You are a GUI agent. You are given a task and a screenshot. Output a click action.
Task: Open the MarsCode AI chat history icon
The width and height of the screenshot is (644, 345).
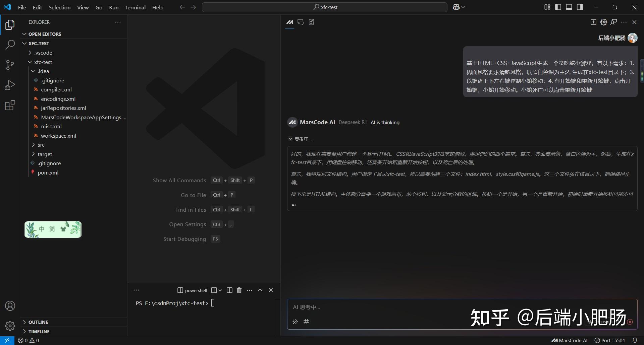click(x=301, y=22)
